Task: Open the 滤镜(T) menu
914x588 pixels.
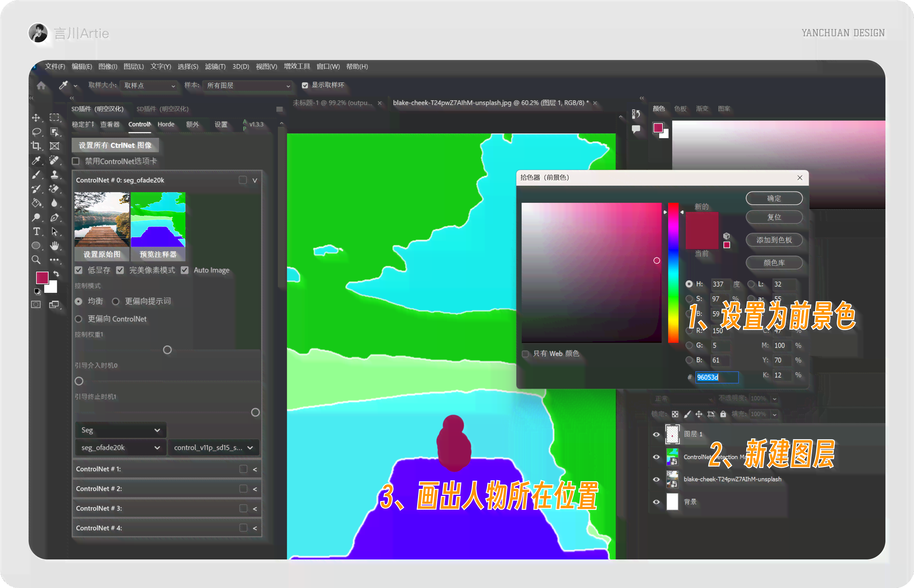Action: (x=215, y=66)
